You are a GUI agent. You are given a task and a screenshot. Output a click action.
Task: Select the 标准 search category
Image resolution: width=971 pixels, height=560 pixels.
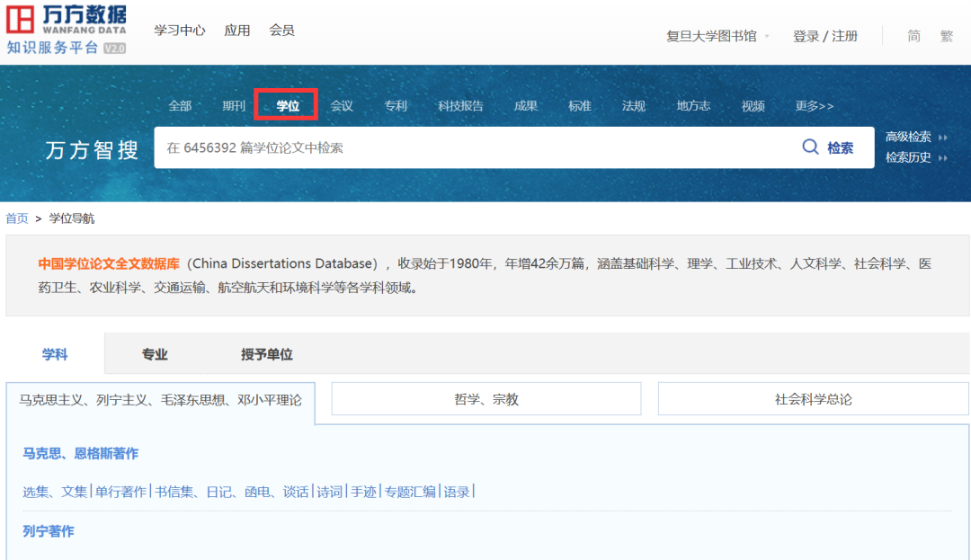pyautogui.click(x=580, y=106)
